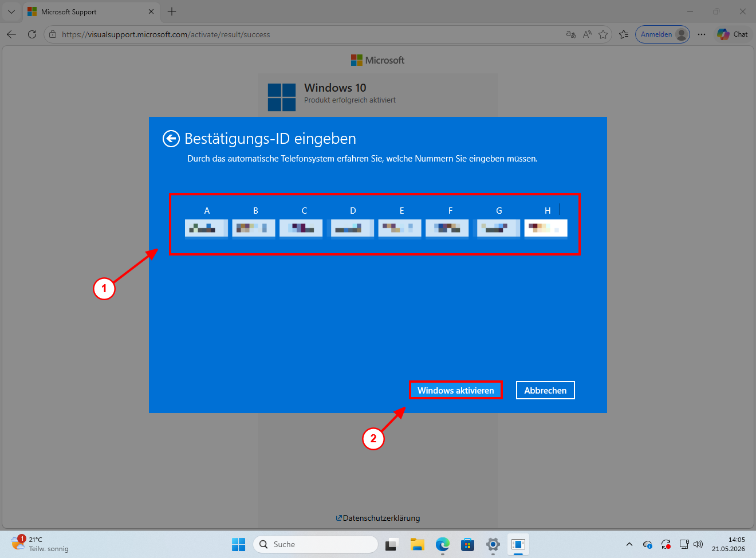Click confirmation ID field E
Viewport: 756px width, 558px height.
click(400, 228)
